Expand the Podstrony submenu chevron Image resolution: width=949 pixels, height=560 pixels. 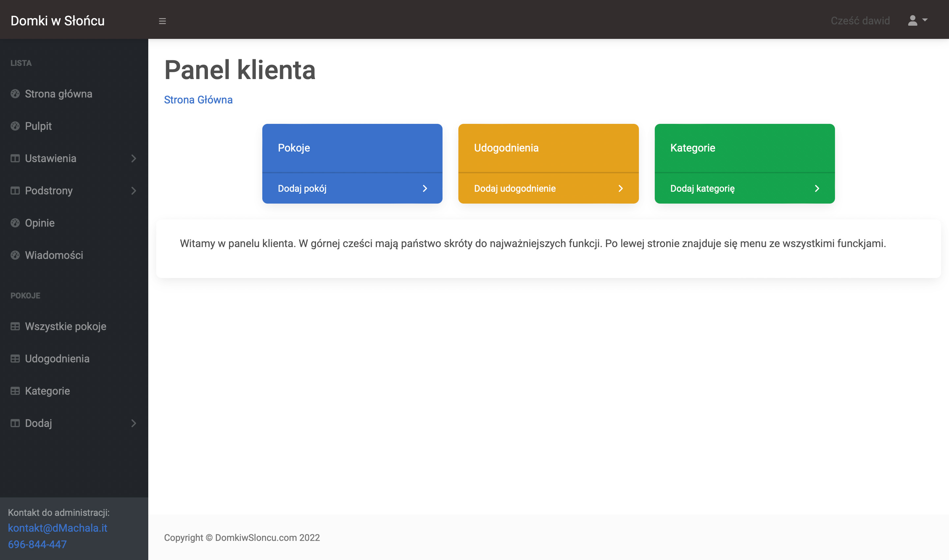[134, 191]
